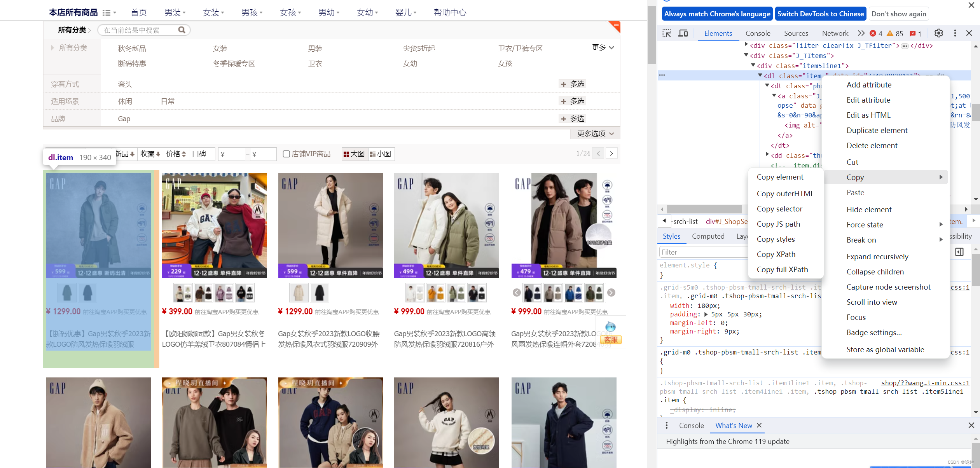Switch to the Console tab

click(x=758, y=33)
